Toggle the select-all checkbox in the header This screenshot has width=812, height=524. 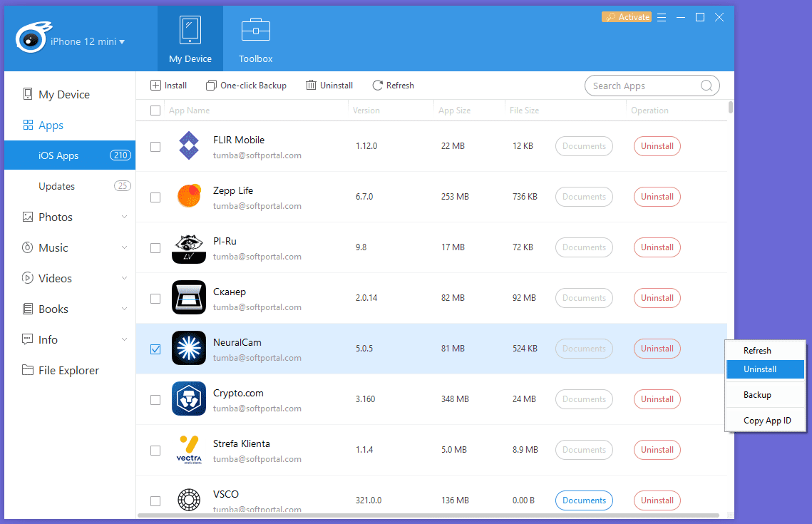(155, 111)
